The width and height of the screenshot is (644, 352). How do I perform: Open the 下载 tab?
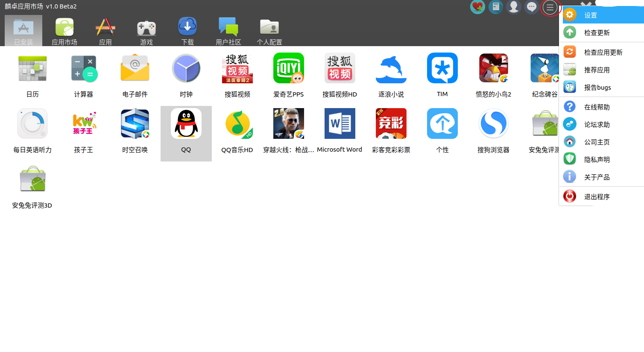pyautogui.click(x=187, y=30)
